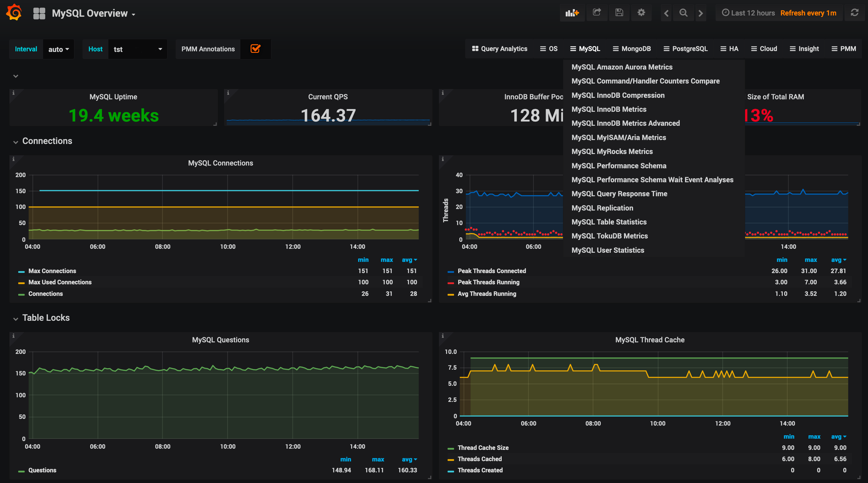868x483 pixels.
Task: Collapse the Connections row
Action: pyautogui.click(x=47, y=141)
